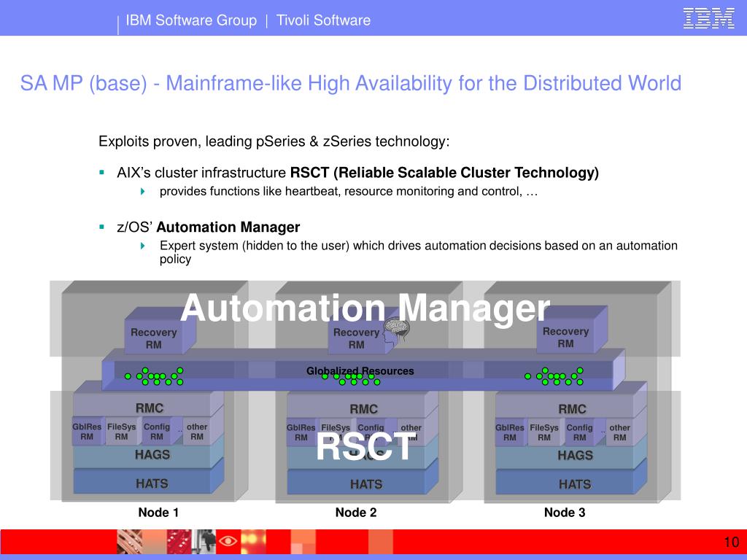This screenshot has height=560, width=747.
Task: Click the arrow bullet before 'Expert system'
Action: (x=142, y=246)
